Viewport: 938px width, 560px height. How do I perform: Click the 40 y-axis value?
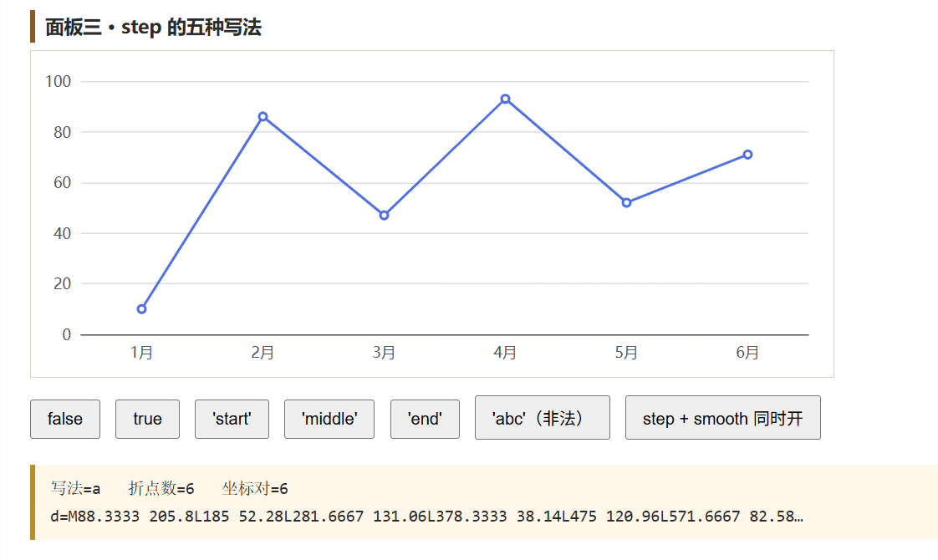(62, 233)
